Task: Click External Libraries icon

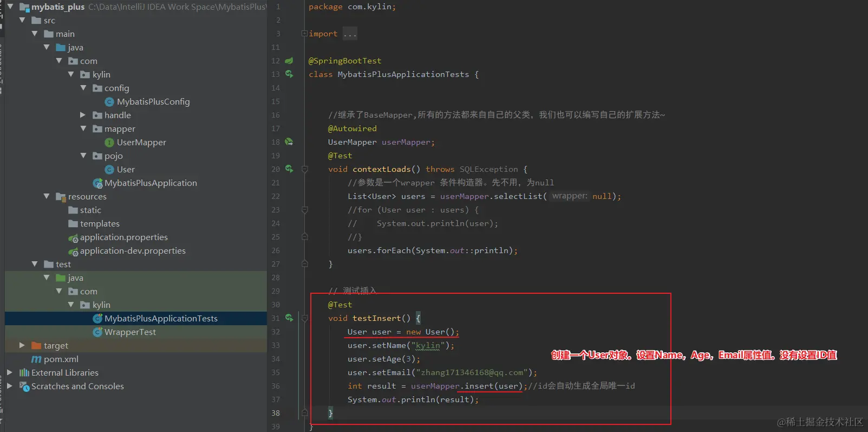Action: 24,372
